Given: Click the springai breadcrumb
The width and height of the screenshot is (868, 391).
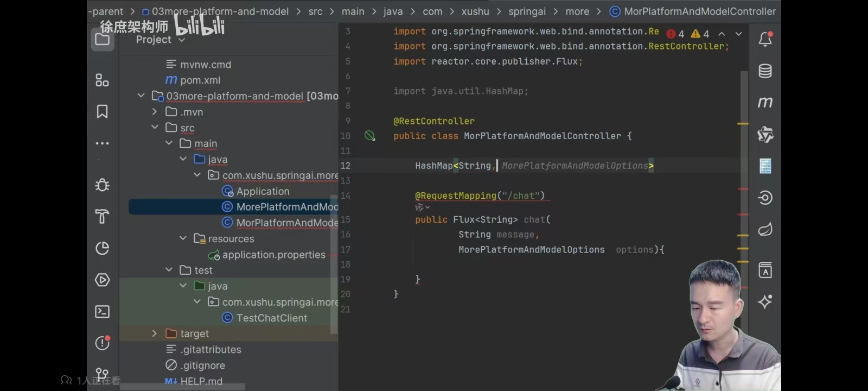Looking at the screenshot, I should [x=527, y=11].
